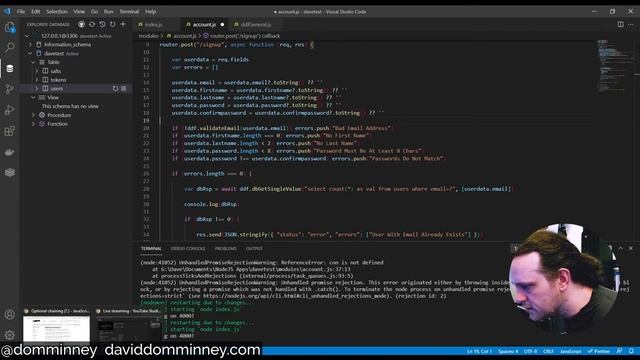640x360 pixels.
Task: Open the Go menu
Action: click(94, 11)
